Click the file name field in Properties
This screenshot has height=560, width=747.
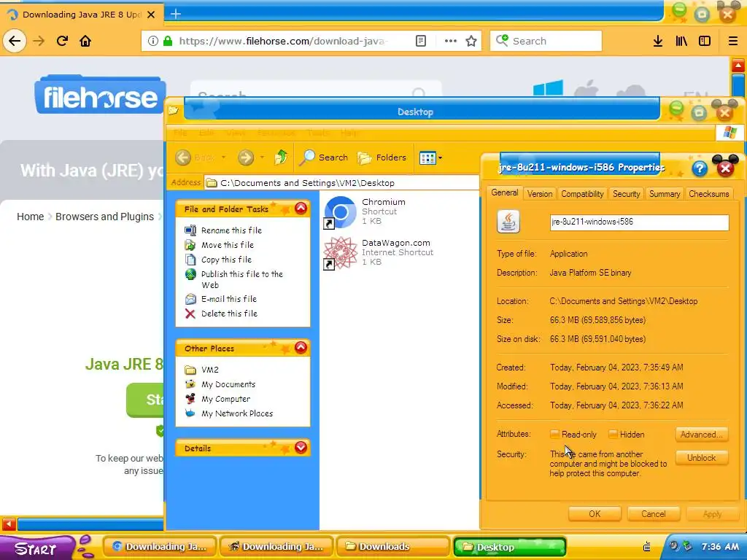click(x=639, y=222)
